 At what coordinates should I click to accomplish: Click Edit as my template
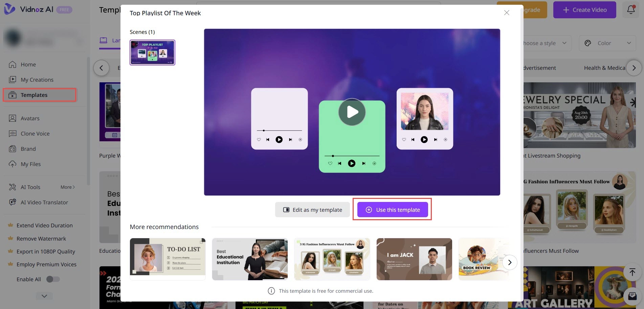pyautogui.click(x=312, y=209)
